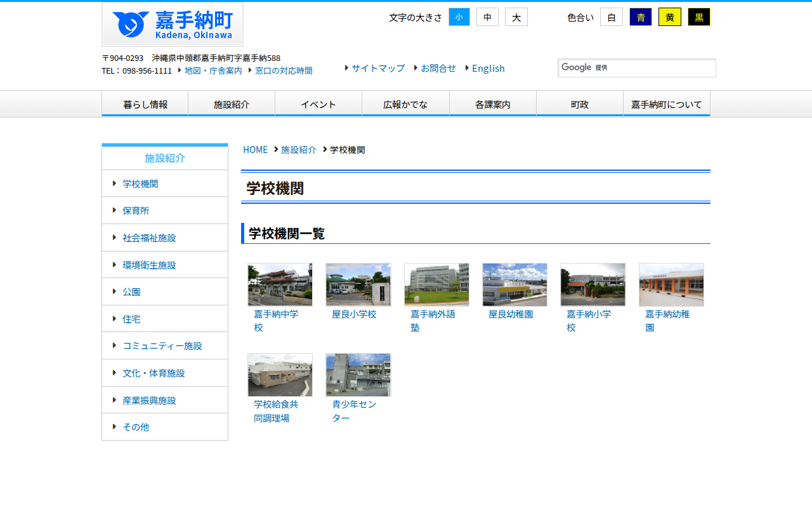Click the 学校給食共同調理場 image
Viewport: 812px width, 508px height.
280,375
